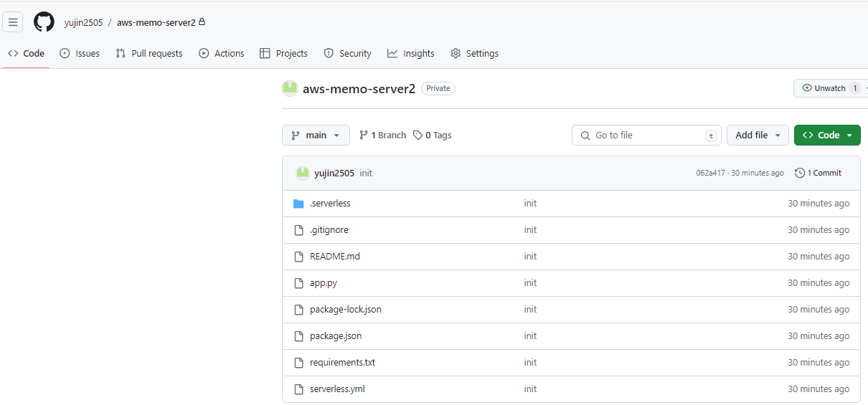The height and width of the screenshot is (405, 868).
Task: Click the repository avatar next to aws-memo-server2 title
Action: [290, 89]
